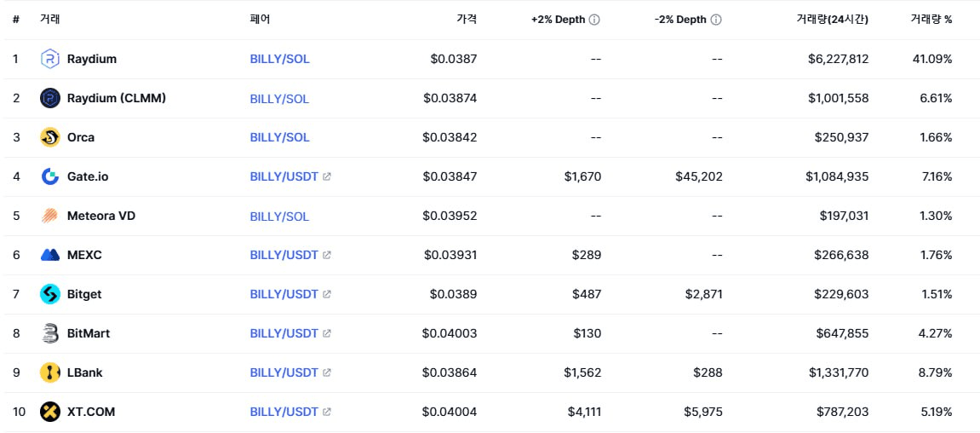Sort by the 페어 column header

[x=260, y=20]
